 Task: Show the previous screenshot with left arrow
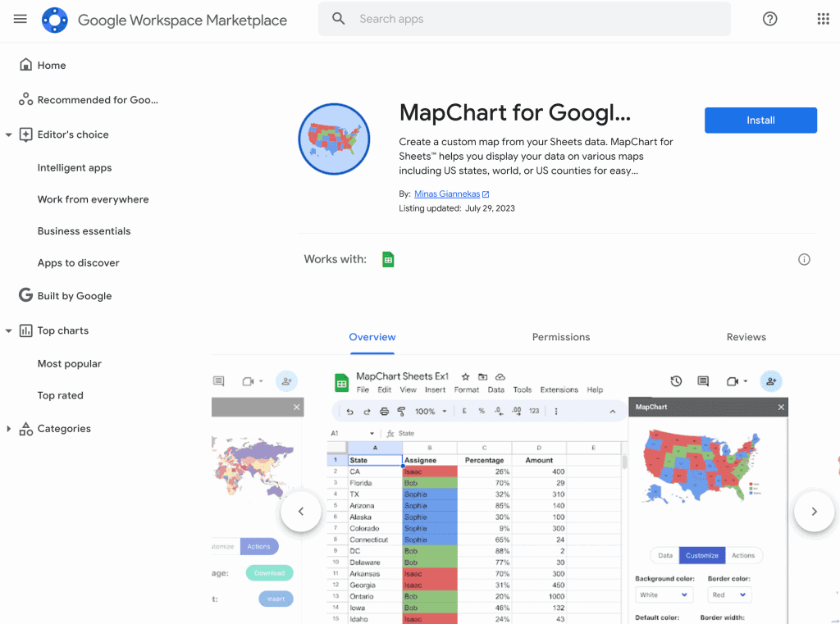pyautogui.click(x=301, y=512)
